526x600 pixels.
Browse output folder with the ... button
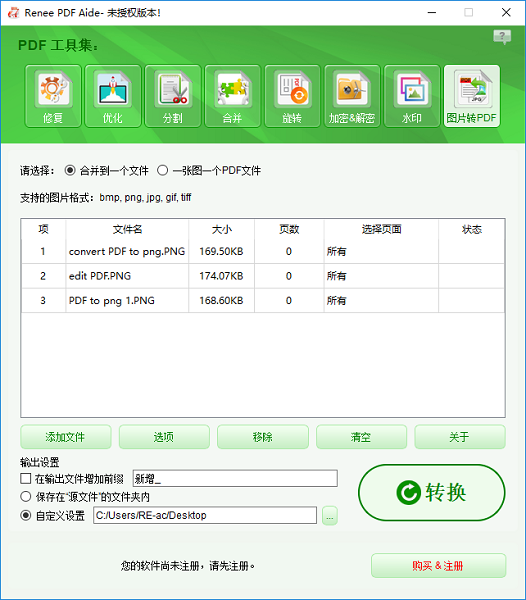(x=330, y=515)
